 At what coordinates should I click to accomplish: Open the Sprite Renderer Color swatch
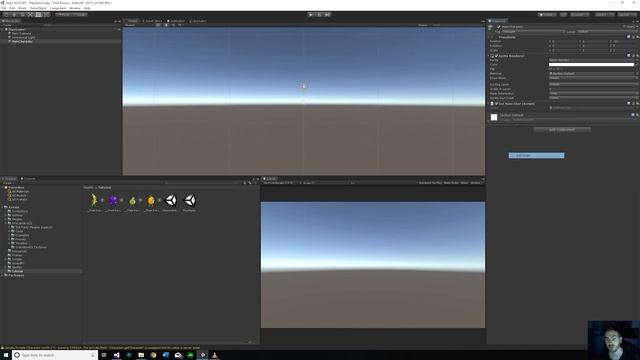[591, 64]
